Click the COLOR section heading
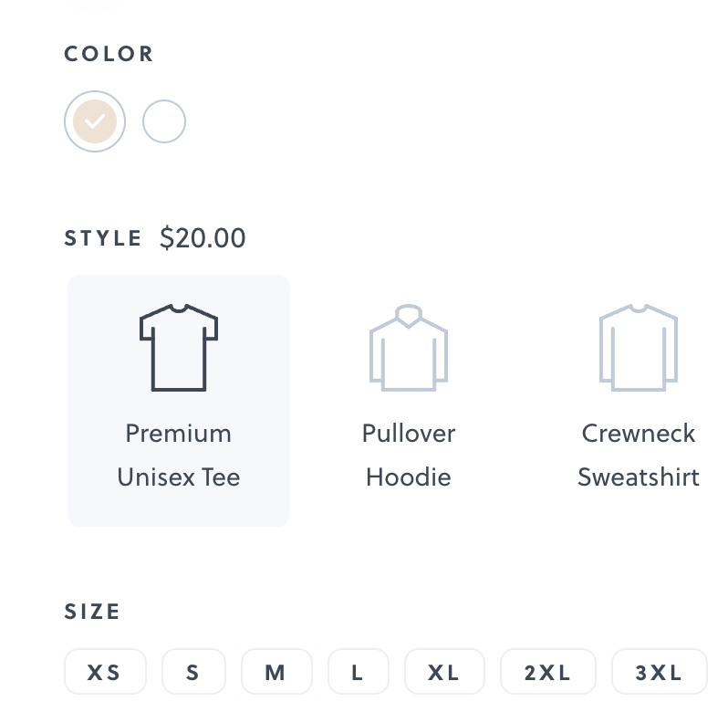The width and height of the screenshot is (728, 723). 109,54
